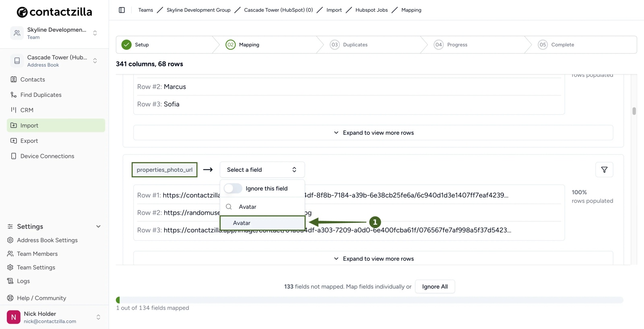644x329 pixels.
Task: Click the Team Members people icon
Action: point(10,254)
